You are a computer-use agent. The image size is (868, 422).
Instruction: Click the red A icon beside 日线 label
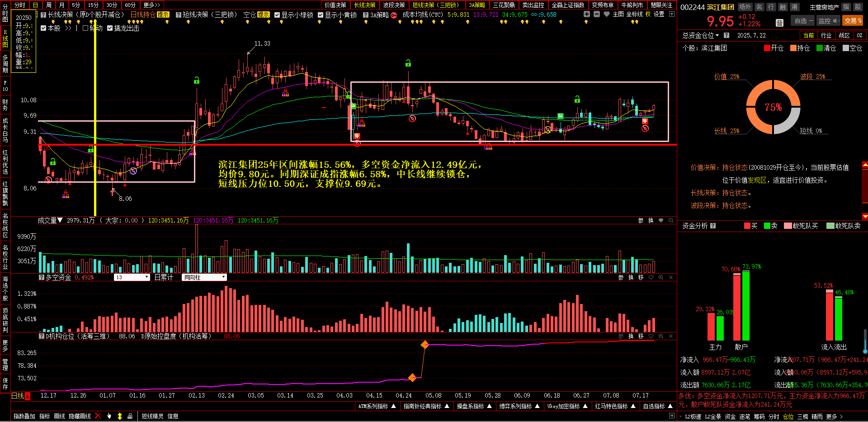point(28,396)
